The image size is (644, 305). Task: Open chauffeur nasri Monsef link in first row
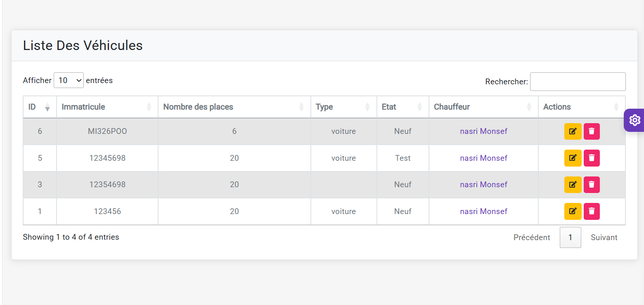pos(483,131)
